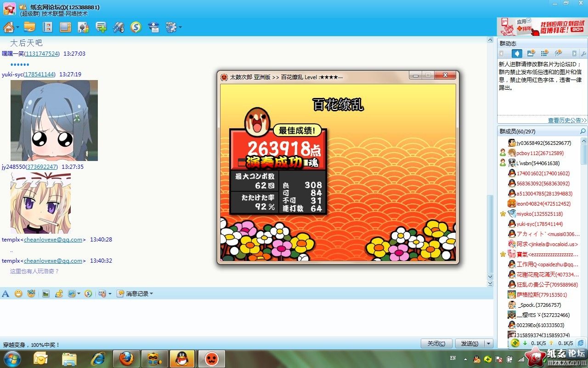Image resolution: width=588 pixels, height=368 pixels.
Task: Select member pcboy112(26712589)
Action: coord(540,153)
